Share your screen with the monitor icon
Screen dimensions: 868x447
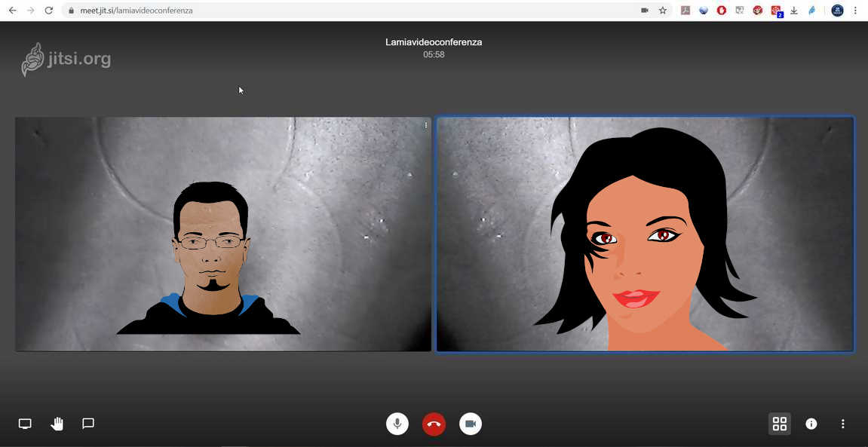(x=25, y=424)
